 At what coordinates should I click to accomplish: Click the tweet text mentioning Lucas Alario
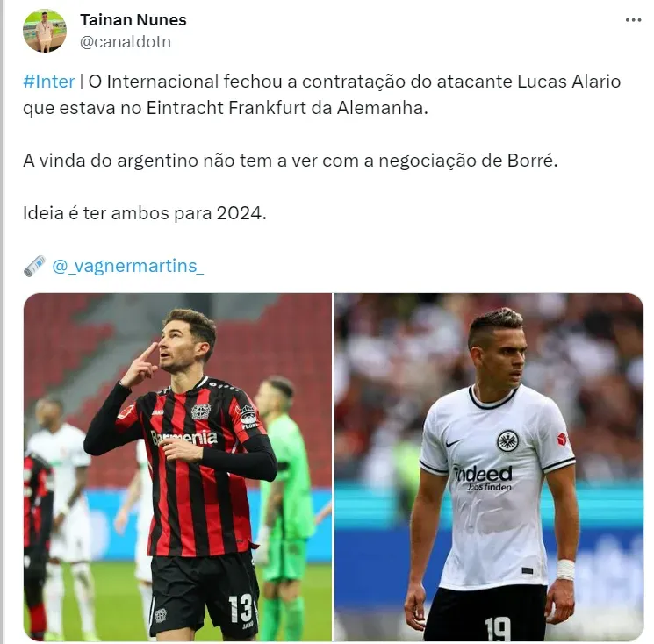tap(321, 95)
